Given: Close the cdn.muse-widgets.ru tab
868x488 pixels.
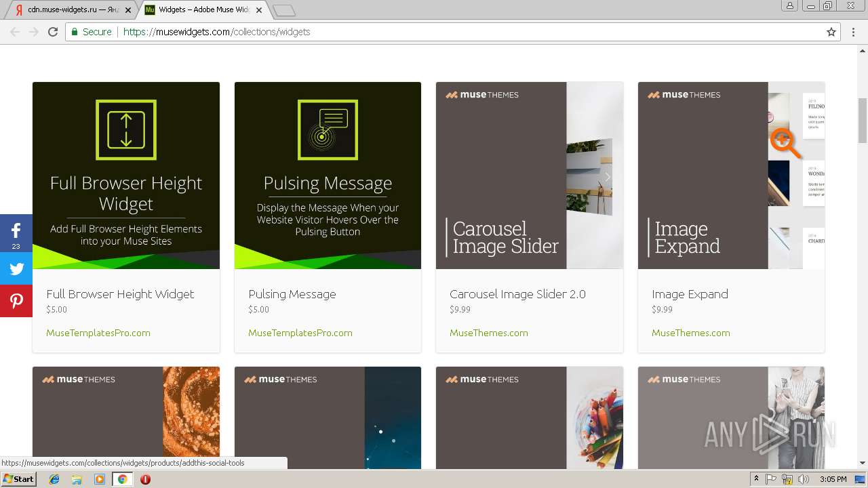Looking at the screenshot, I should click(128, 10).
